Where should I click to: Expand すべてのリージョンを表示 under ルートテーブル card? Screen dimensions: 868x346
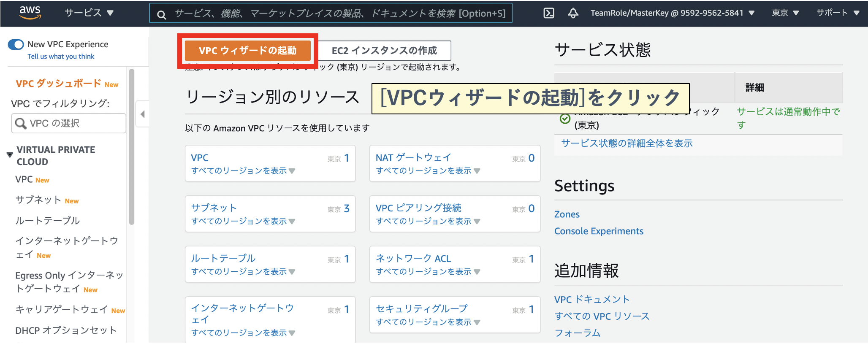click(243, 272)
